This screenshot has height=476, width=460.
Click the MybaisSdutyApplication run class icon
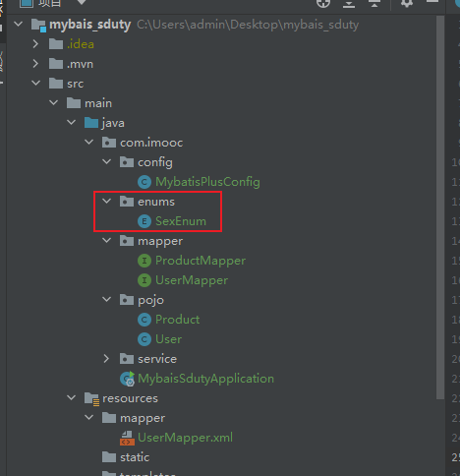tap(127, 379)
